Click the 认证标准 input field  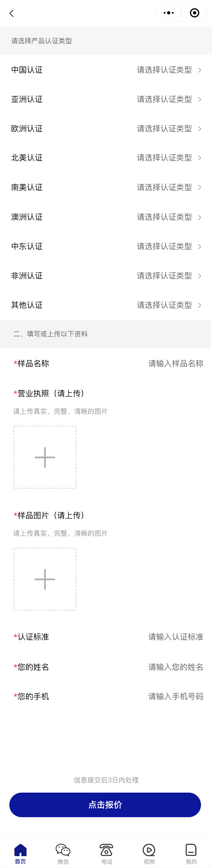pyautogui.click(x=176, y=636)
